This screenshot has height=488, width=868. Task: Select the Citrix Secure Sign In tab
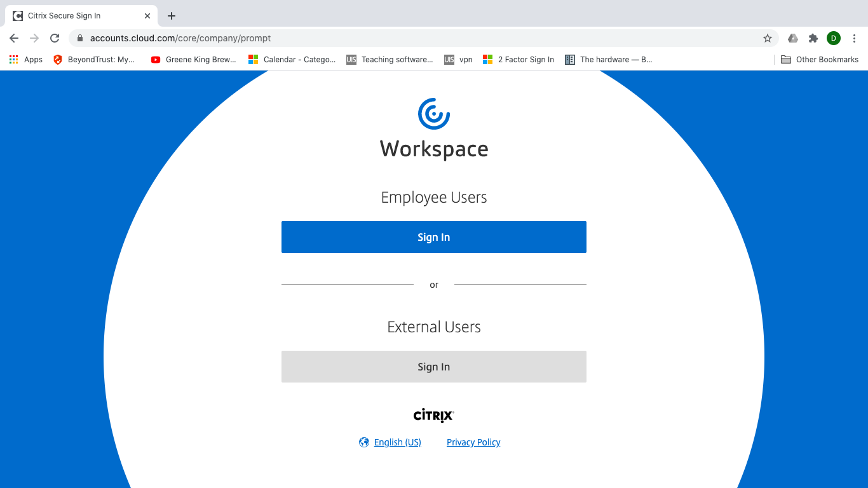point(81,16)
